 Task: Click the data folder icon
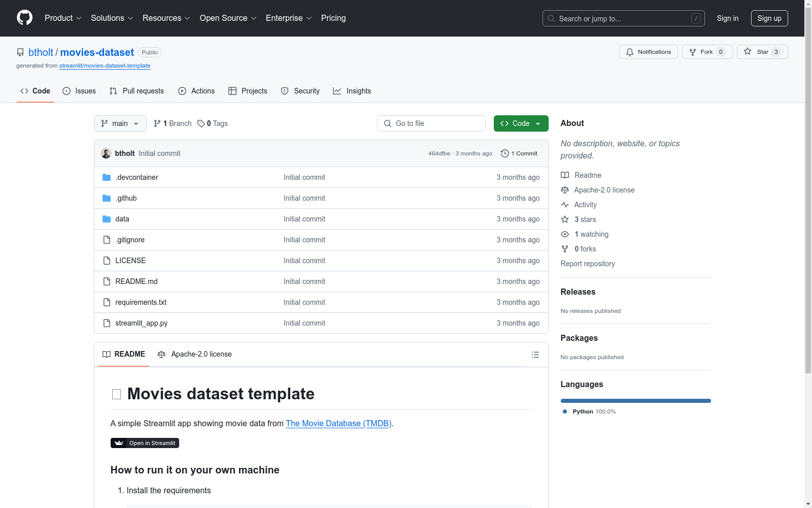point(107,219)
